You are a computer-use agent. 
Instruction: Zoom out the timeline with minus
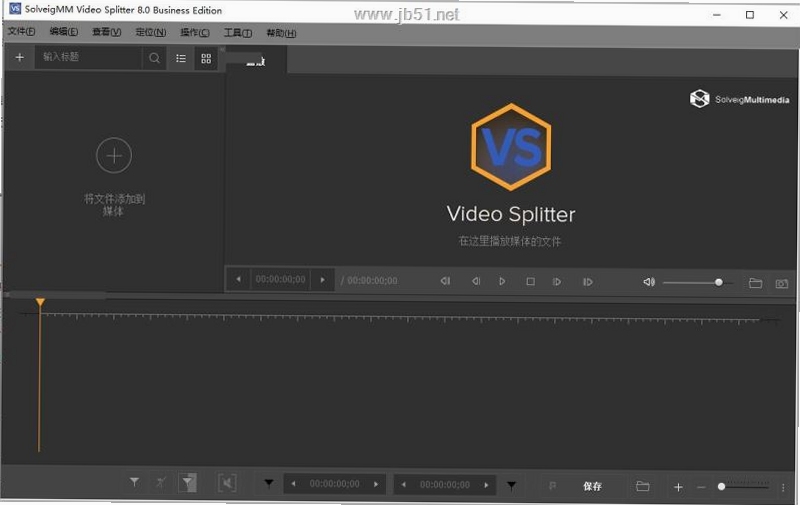click(702, 487)
